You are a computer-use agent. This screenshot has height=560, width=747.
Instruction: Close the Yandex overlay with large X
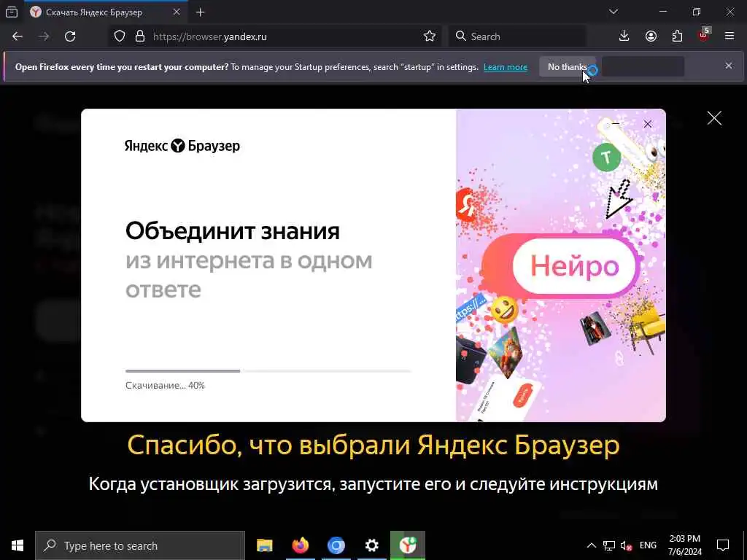point(714,118)
